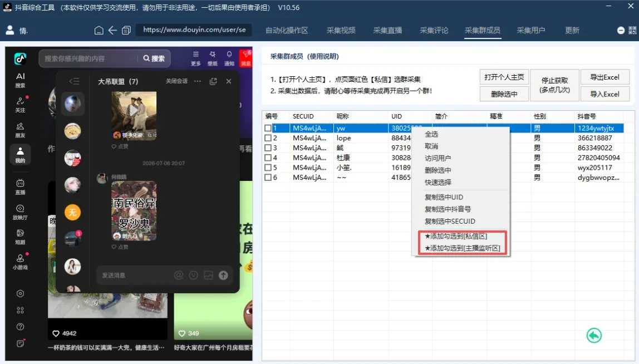Click the send arrow button in chat

(x=223, y=275)
